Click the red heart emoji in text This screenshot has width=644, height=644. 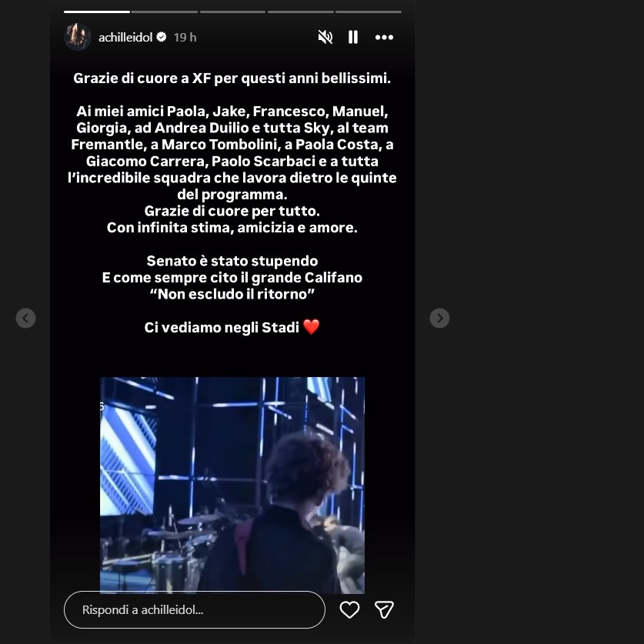311,327
